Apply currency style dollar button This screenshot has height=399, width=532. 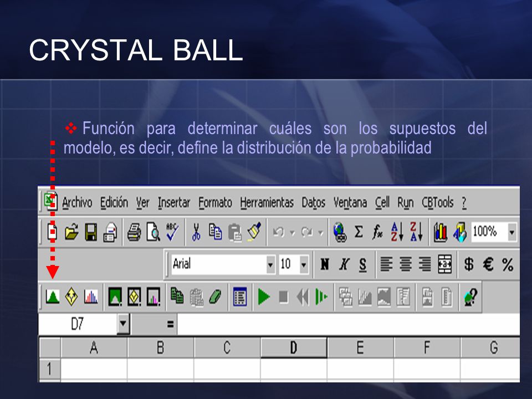[469, 264]
